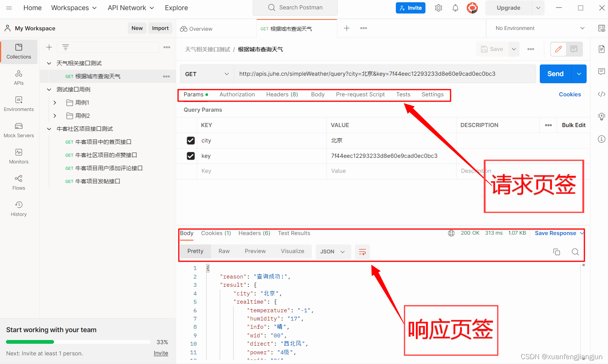Open the user avatar icon
The height and width of the screenshot is (364, 608).
pyautogui.click(x=472, y=8)
